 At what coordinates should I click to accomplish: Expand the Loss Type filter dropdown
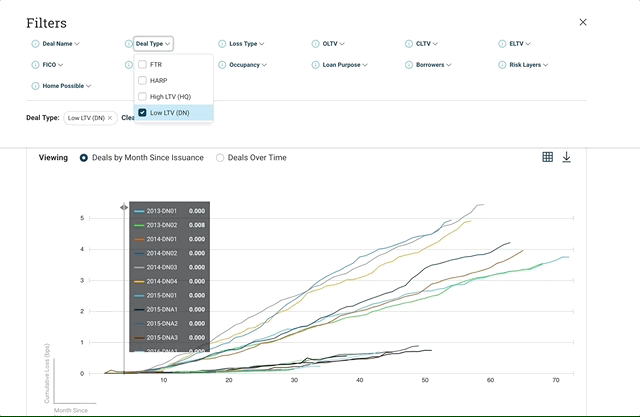(x=247, y=44)
